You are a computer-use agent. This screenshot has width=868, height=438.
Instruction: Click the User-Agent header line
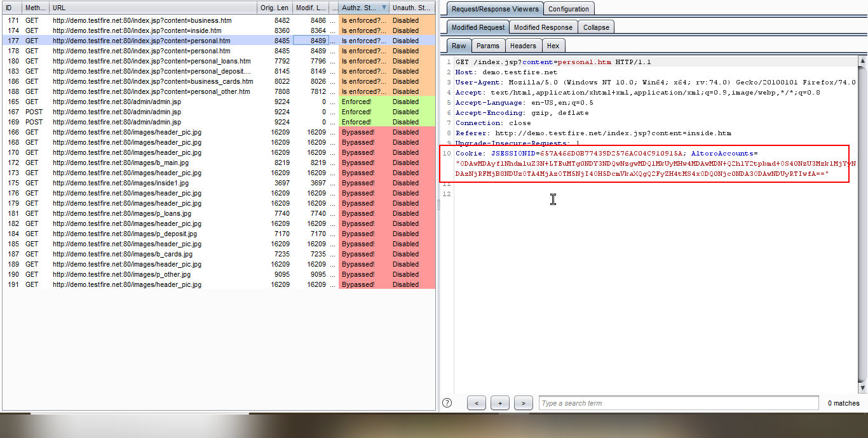pos(656,83)
